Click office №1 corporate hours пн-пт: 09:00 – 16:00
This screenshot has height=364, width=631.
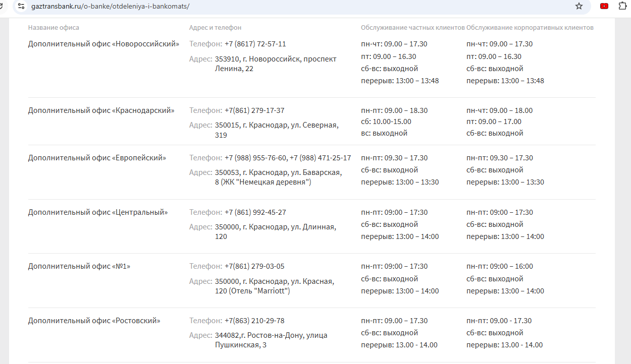[500, 266]
